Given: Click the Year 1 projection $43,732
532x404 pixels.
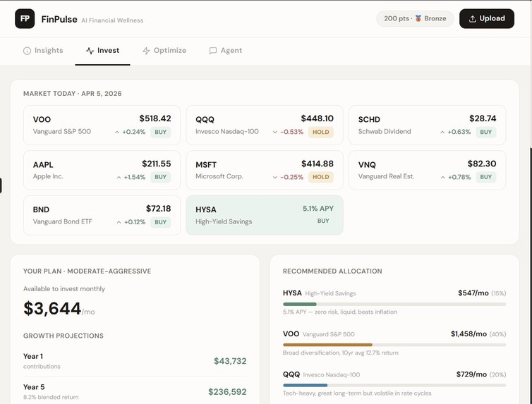Looking at the screenshot, I should 230,361.
